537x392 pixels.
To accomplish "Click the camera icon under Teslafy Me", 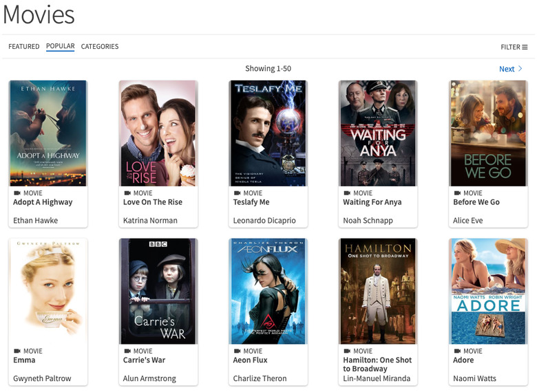I will [x=238, y=193].
